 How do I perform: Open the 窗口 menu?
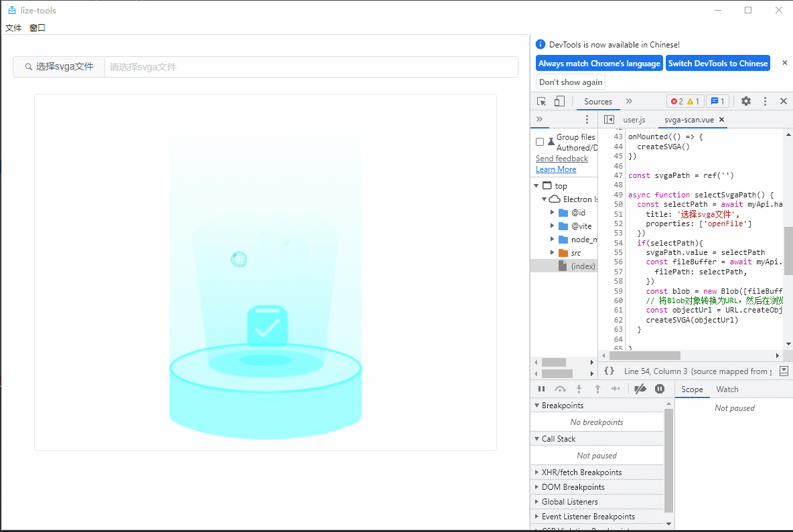point(38,28)
